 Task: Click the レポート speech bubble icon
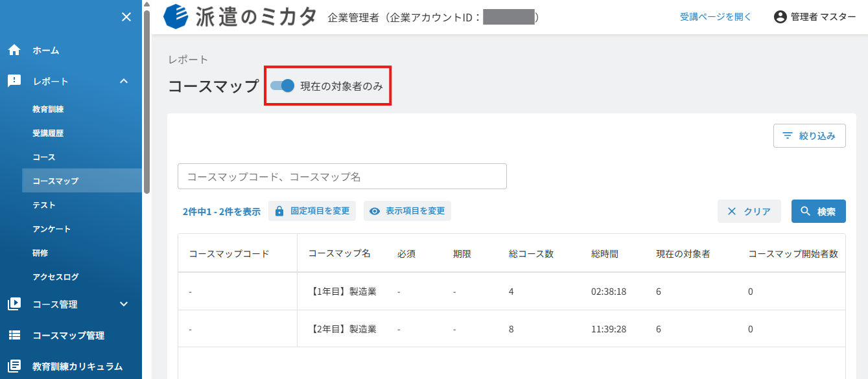point(14,81)
